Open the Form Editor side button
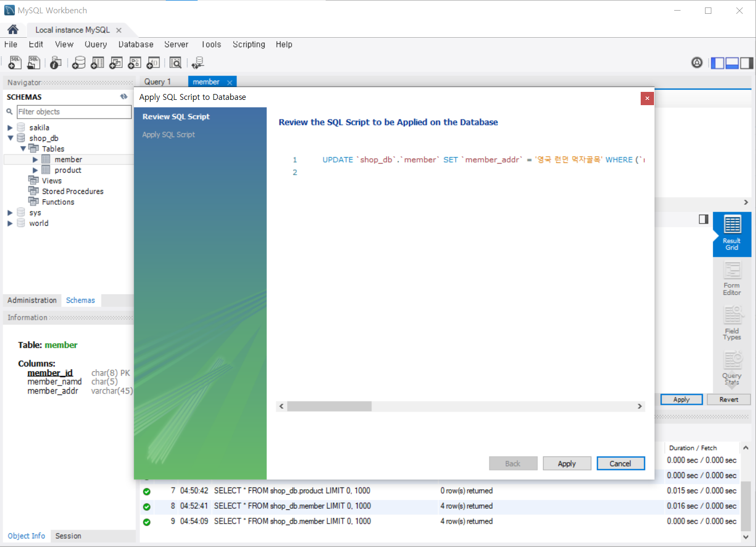 (x=732, y=279)
